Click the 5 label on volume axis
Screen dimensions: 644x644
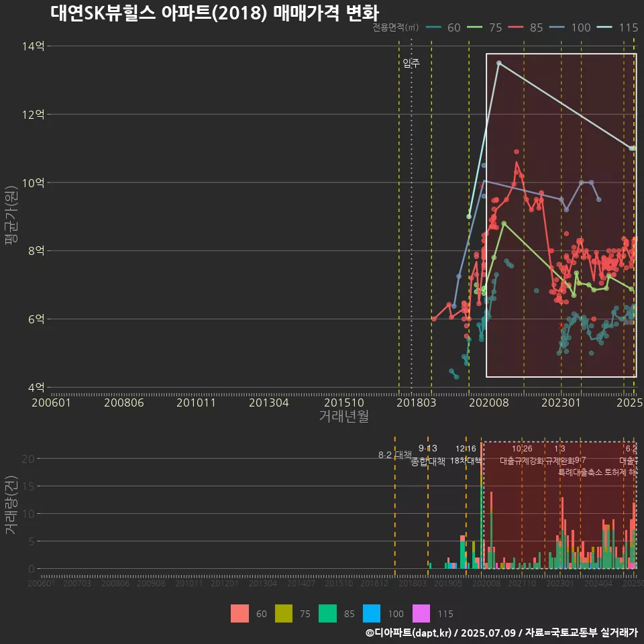pyautogui.click(x=32, y=541)
